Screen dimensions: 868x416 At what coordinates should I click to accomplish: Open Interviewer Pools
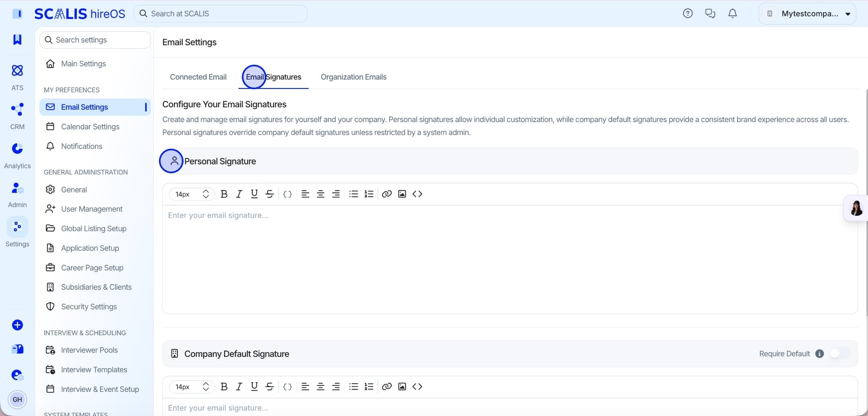click(95, 350)
